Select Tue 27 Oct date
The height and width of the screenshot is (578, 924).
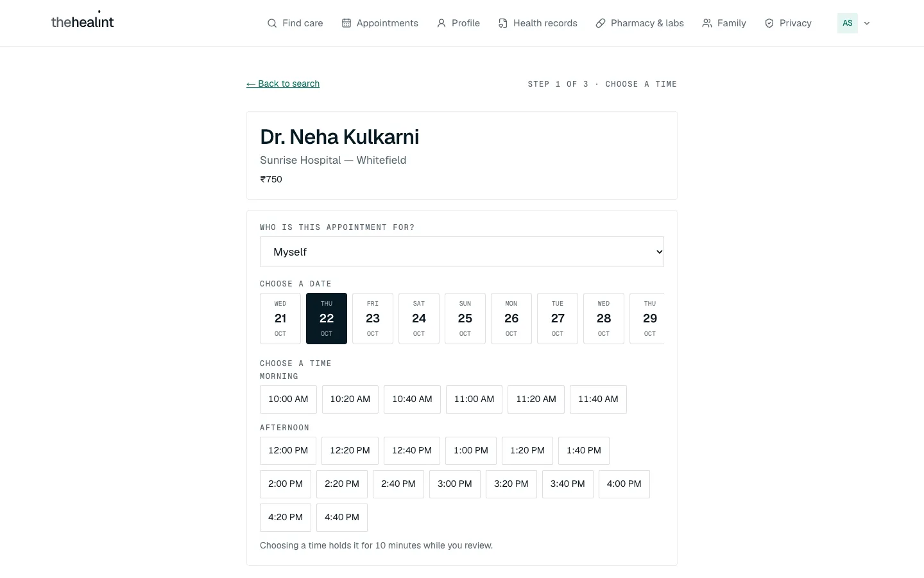click(558, 319)
